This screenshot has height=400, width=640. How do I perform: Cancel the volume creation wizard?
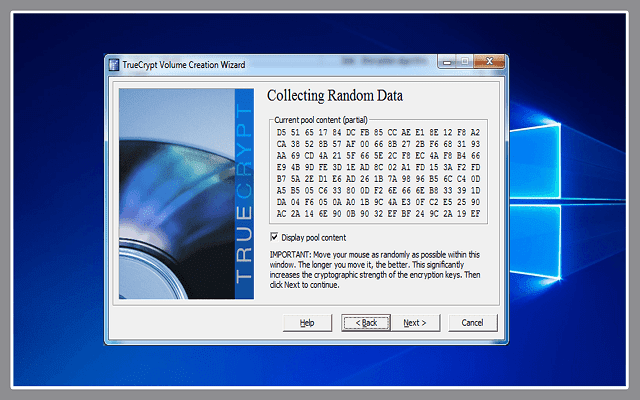(x=473, y=323)
